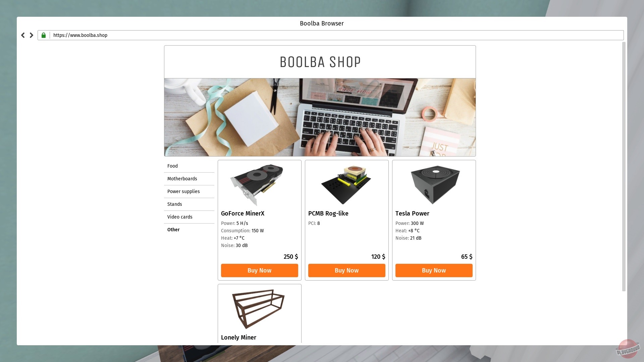The height and width of the screenshot is (362, 644).
Task: Click the browser forward arrow
Action: click(32, 35)
